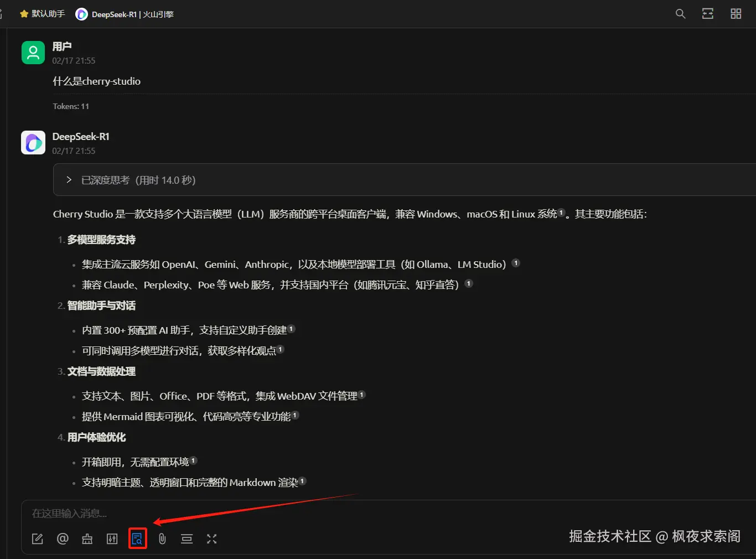Click the line starting 内置 300+ 预配置 AI 助手

(184, 330)
